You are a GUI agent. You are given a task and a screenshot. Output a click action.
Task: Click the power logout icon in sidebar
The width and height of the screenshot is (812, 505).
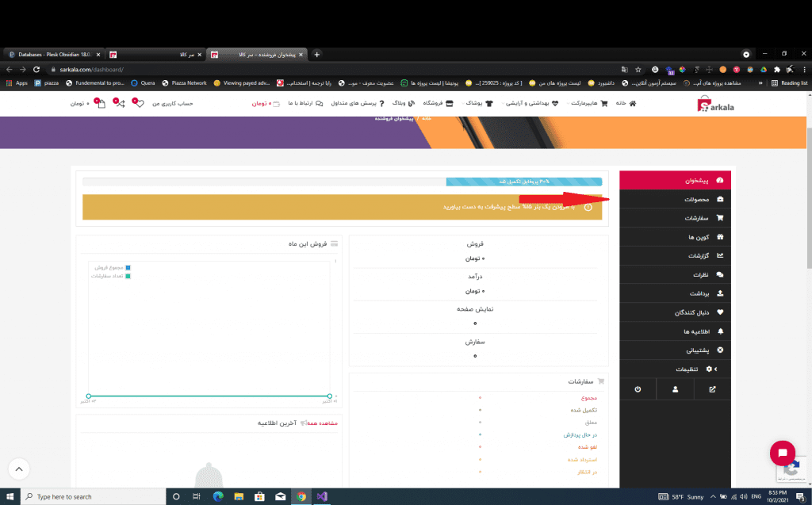[x=638, y=389]
